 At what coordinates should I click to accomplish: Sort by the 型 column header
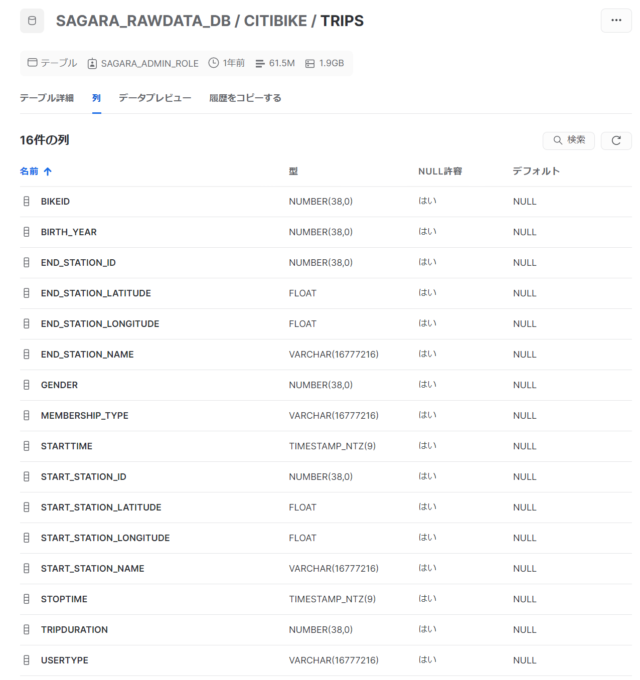pyautogui.click(x=293, y=171)
